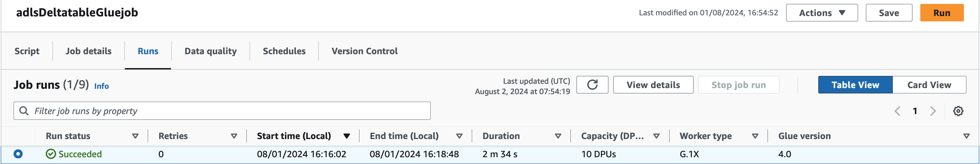Switch to Card View

pos(929,84)
